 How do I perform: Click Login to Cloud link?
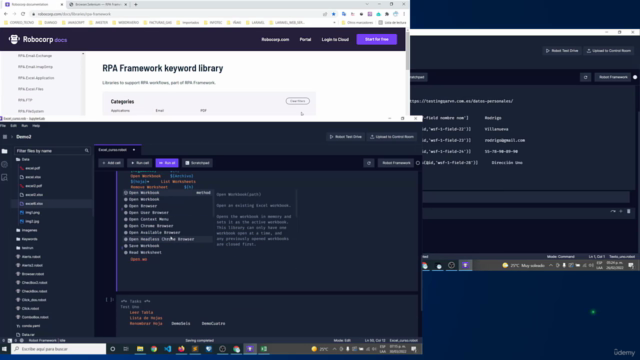tap(335, 40)
